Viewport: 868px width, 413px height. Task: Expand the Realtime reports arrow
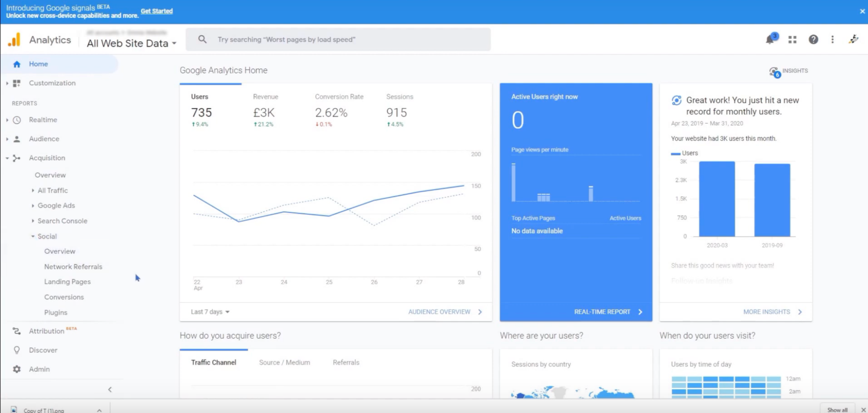7,120
